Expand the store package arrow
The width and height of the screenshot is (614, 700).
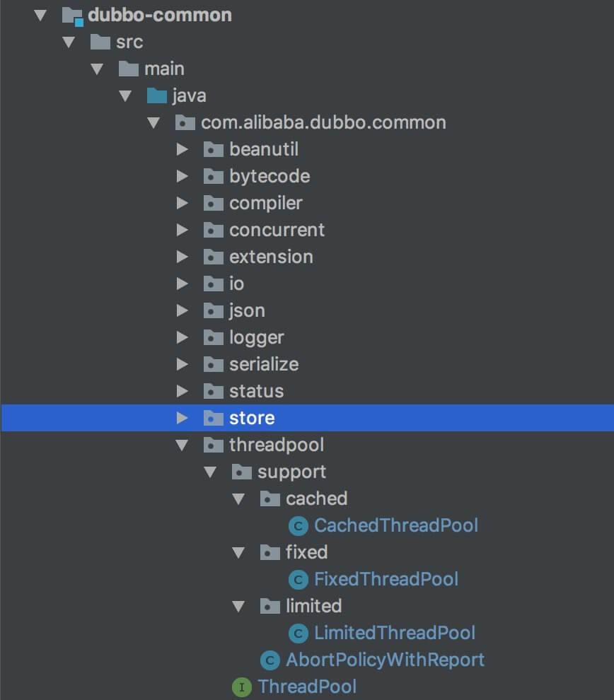[x=183, y=418]
